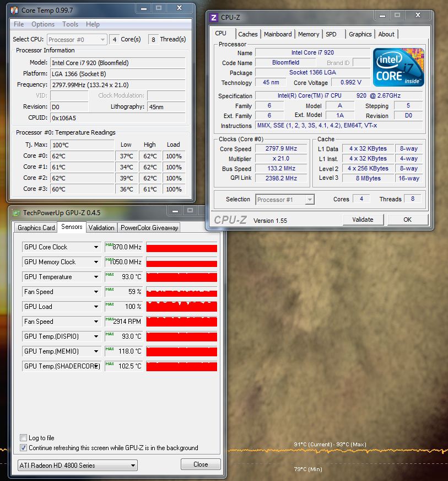This screenshot has height=481, width=448.
Task: Click the 2914 RPM fan speed value
Action: (124, 322)
